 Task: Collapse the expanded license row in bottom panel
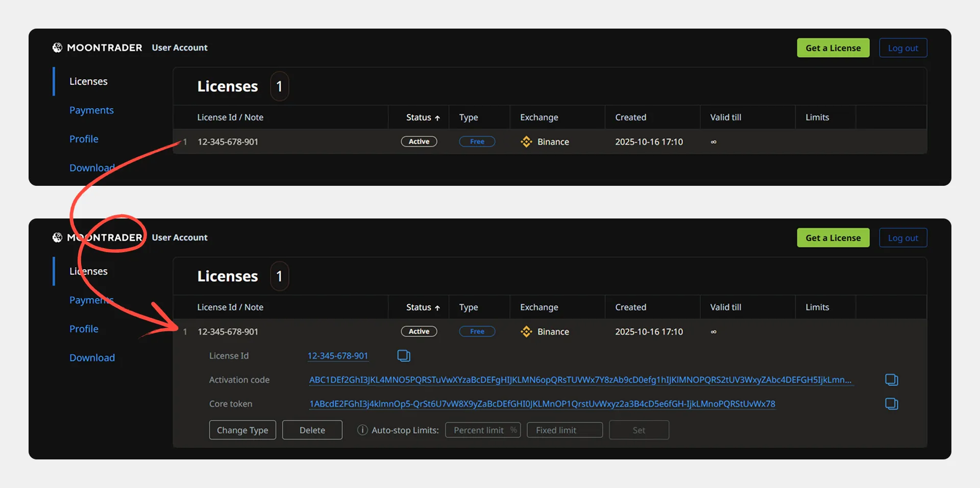228,332
